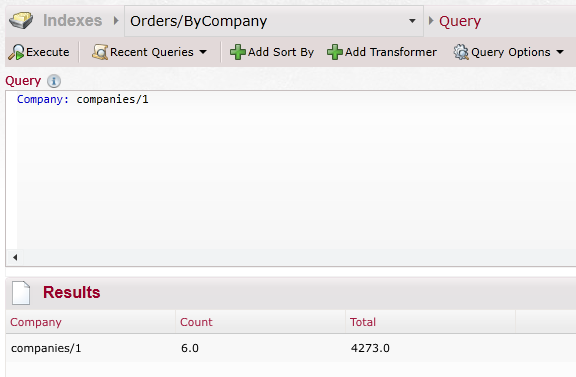Image resolution: width=576 pixels, height=377 pixels.
Task: Open the Recent Queries dropdown arrow
Action: coord(203,52)
